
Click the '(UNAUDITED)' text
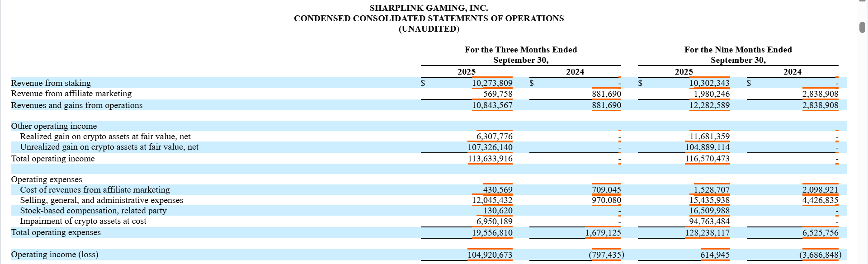(x=429, y=29)
